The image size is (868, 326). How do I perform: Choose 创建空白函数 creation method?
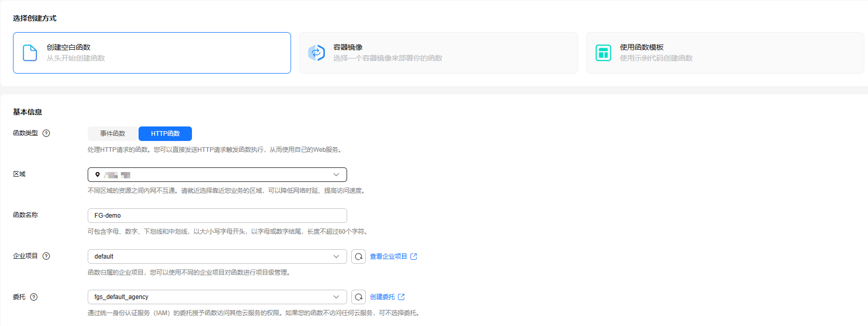coord(151,53)
